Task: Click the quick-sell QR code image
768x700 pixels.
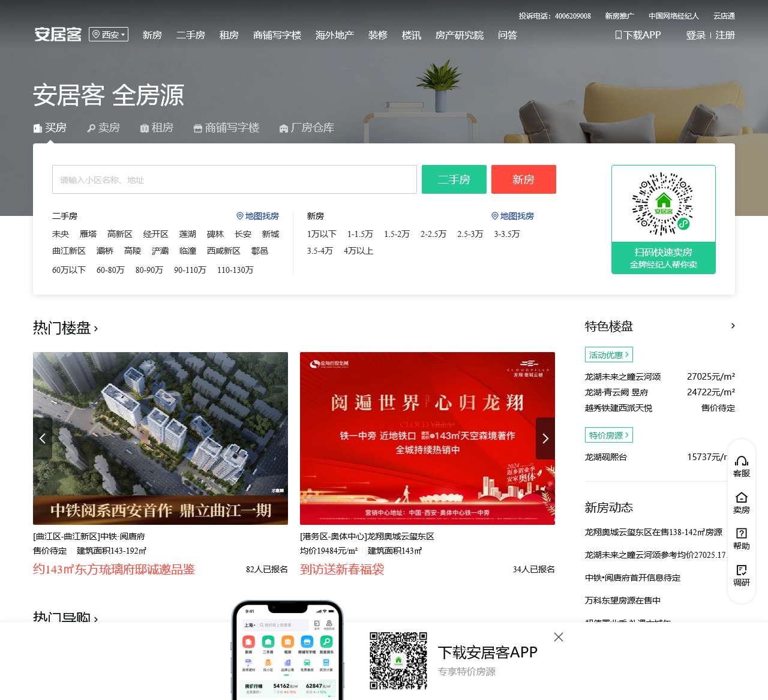Action: tap(664, 204)
